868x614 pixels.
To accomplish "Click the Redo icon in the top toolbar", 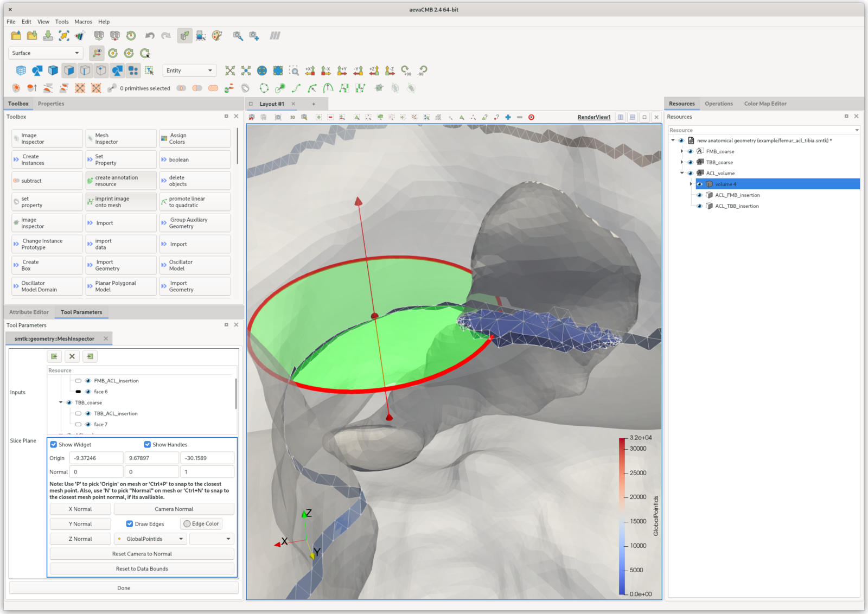I will coord(165,35).
